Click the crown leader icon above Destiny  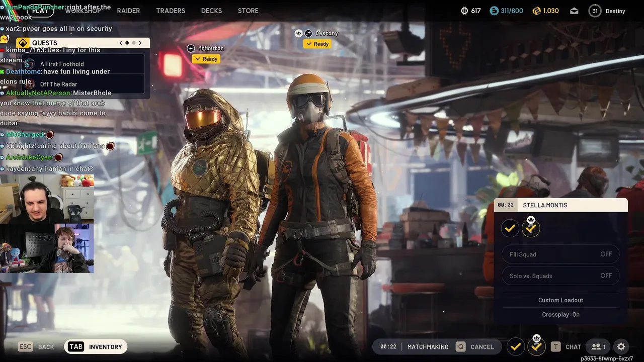[x=298, y=33]
